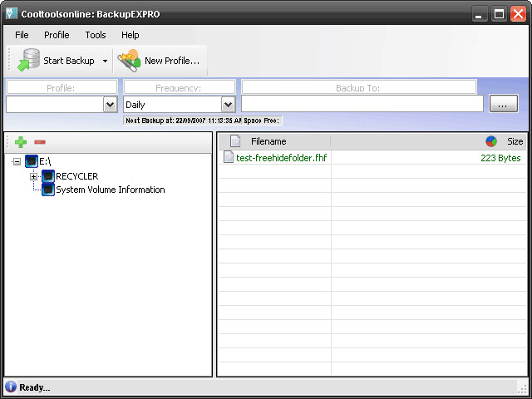Image resolution: width=532 pixels, height=399 pixels.
Task: Click the System Volume Information folder icon
Action: tap(48, 190)
